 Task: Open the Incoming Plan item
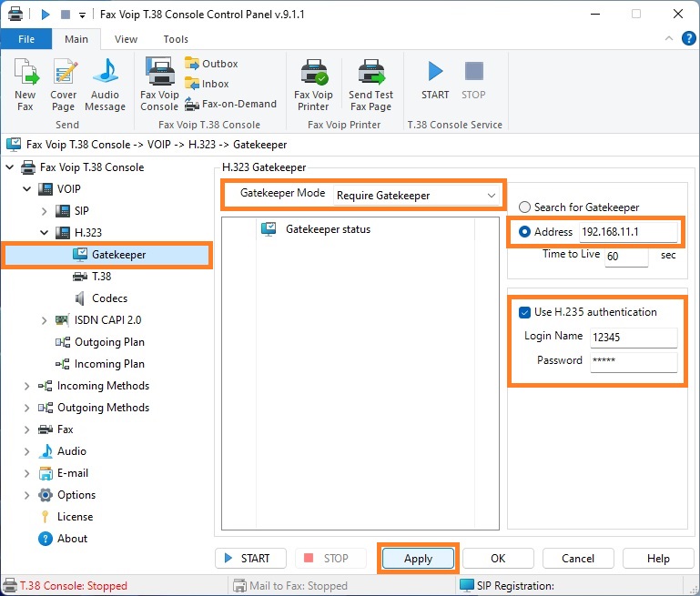(x=100, y=364)
